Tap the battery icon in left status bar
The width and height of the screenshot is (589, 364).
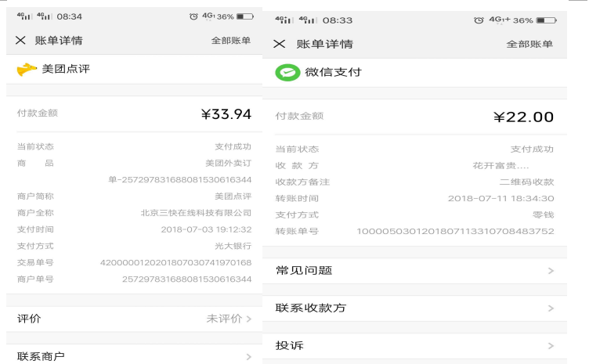[x=245, y=16]
